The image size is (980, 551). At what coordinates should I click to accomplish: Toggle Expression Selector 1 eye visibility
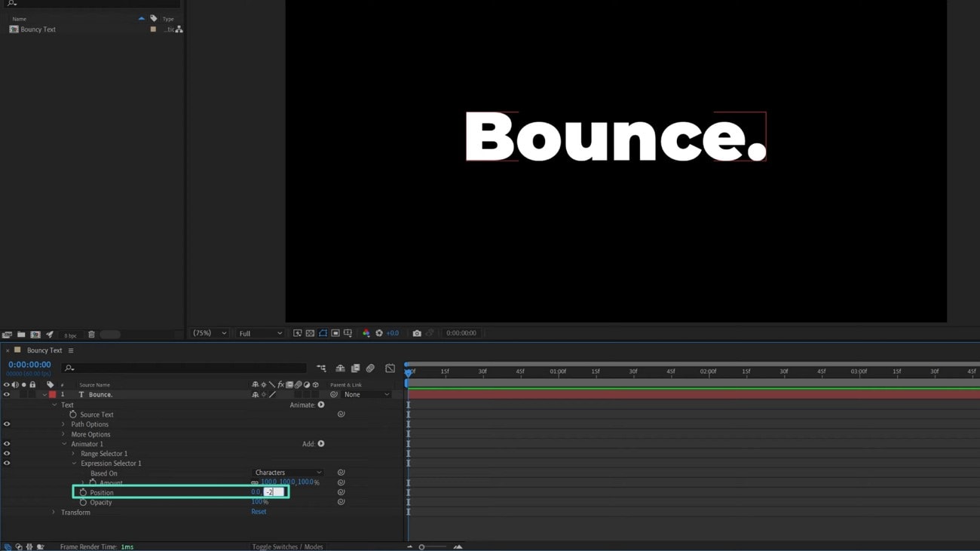point(7,464)
